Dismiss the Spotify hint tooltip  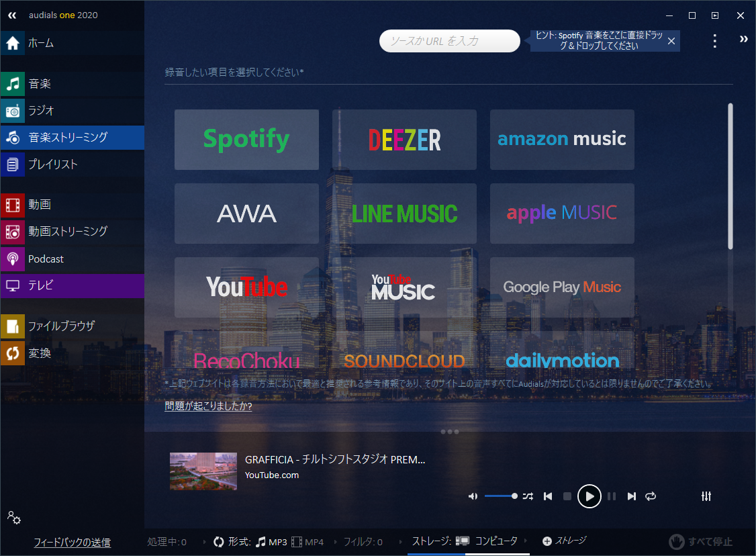(671, 41)
